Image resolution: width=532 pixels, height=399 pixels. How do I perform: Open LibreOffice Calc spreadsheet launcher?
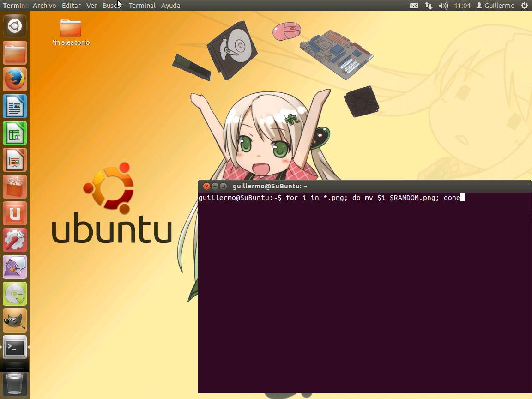pos(15,133)
